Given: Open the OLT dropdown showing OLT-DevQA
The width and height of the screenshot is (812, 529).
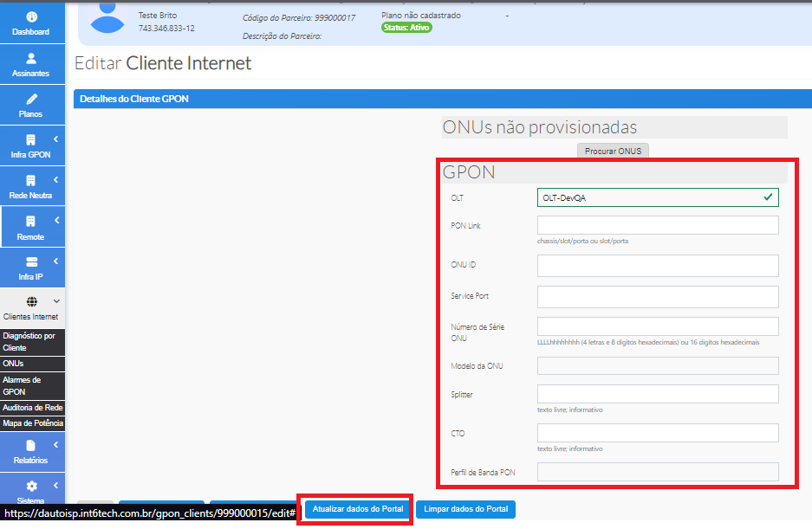Looking at the screenshot, I should tap(657, 197).
